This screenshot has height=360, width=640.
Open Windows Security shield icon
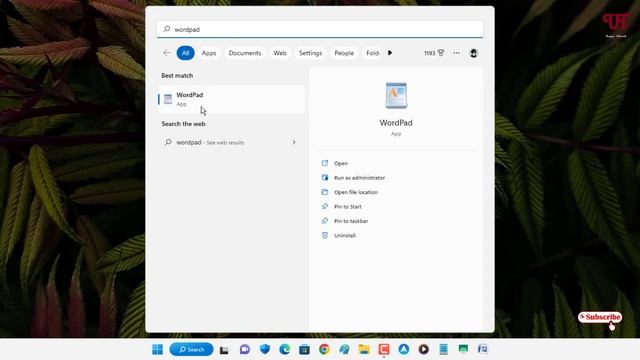[x=265, y=349]
